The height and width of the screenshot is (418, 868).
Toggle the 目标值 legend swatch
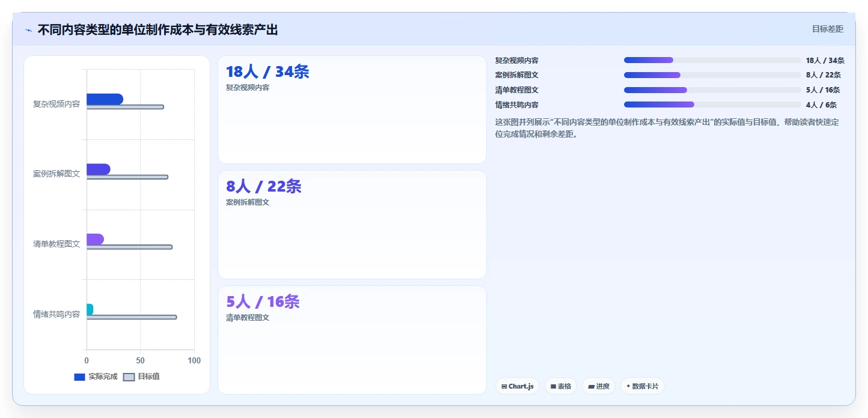click(x=129, y=377)
